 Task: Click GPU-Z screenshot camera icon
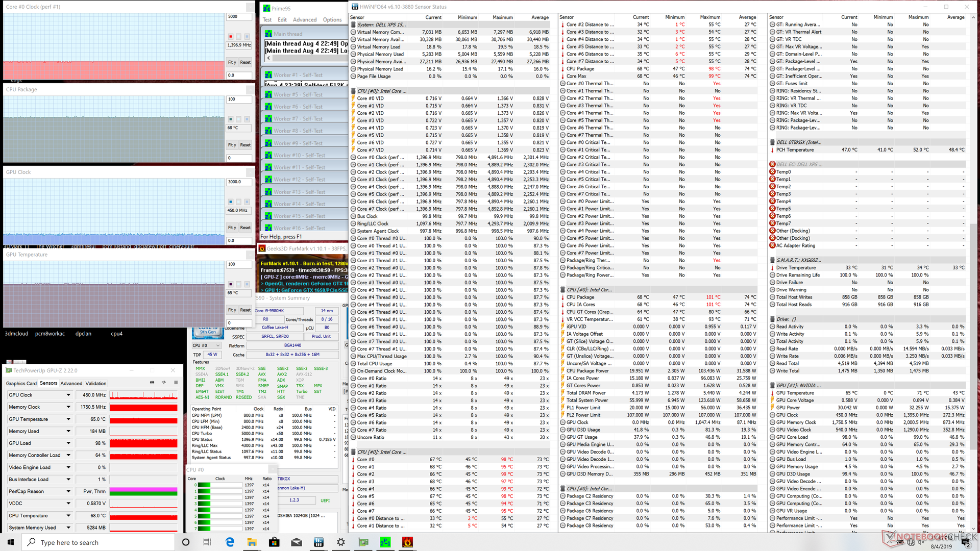[x=152, y=382]
